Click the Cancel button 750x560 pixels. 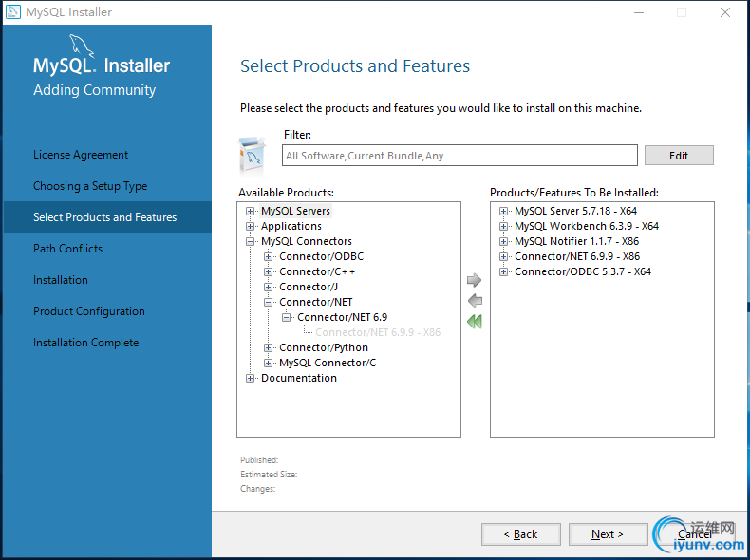pyautogui.click(x=695, y=534)
